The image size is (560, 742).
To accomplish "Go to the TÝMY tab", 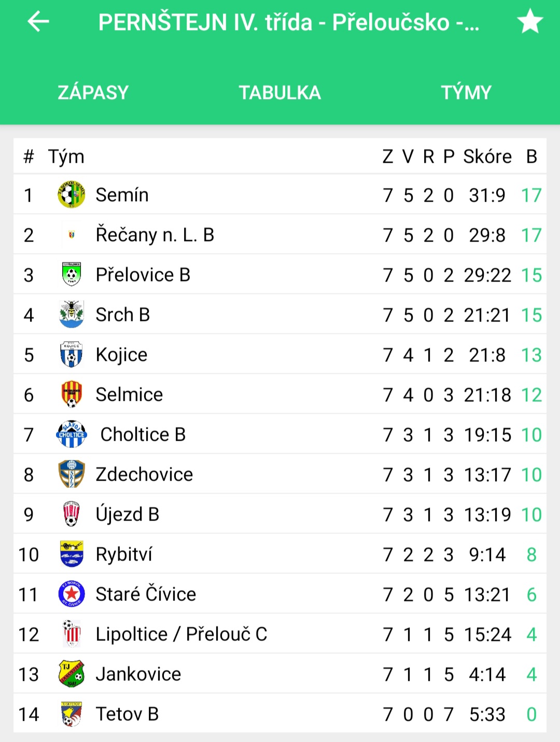I will click(466, 92).
